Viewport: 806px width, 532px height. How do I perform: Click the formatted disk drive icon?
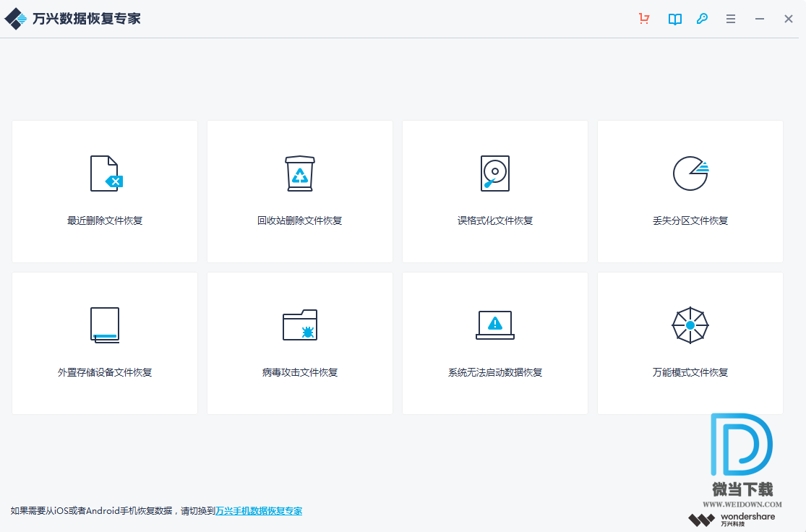coord(495,173)
